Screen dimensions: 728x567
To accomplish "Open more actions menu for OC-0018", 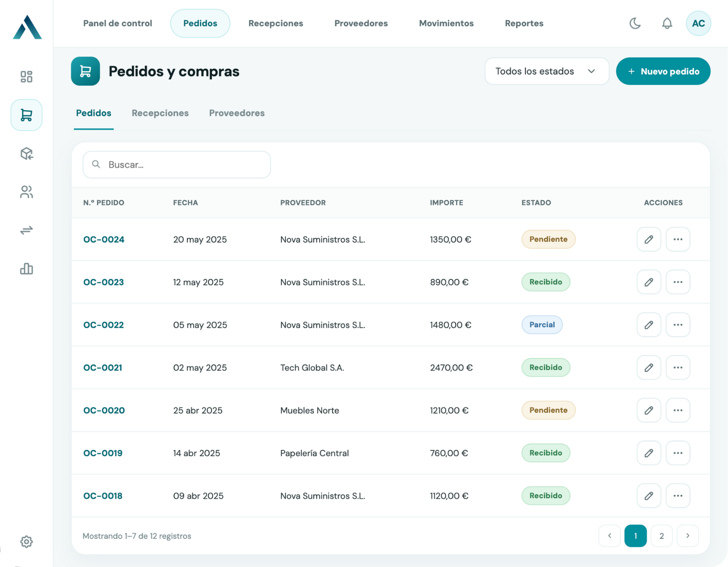I will pos(678,496).
